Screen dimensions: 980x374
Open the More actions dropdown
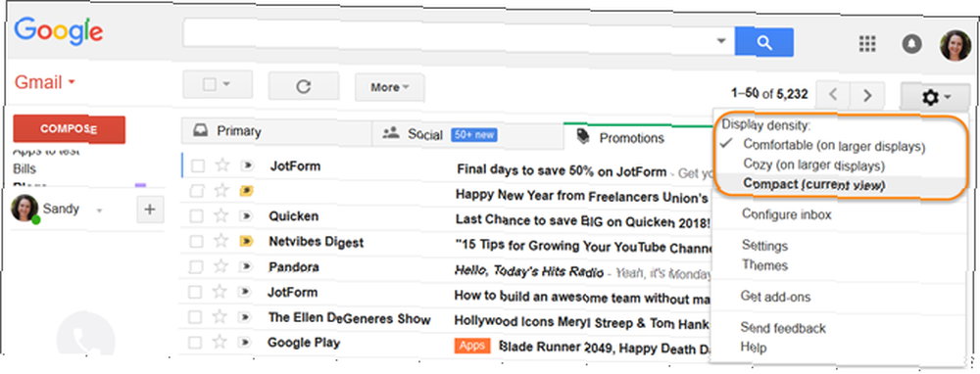389,87
